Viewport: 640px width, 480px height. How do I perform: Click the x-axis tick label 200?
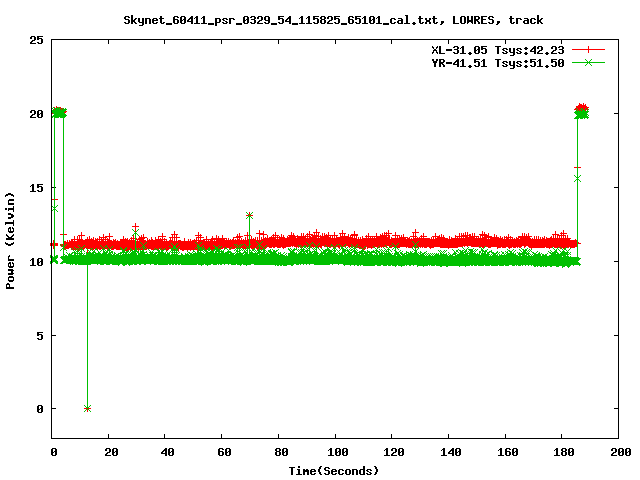(x=621, y=452)
